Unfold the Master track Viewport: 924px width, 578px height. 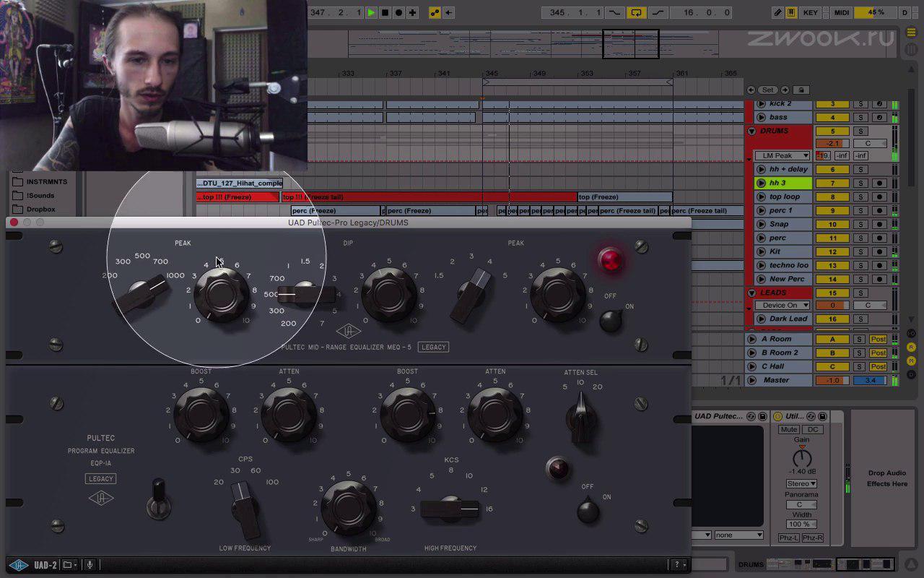click(x=751, y=380)
